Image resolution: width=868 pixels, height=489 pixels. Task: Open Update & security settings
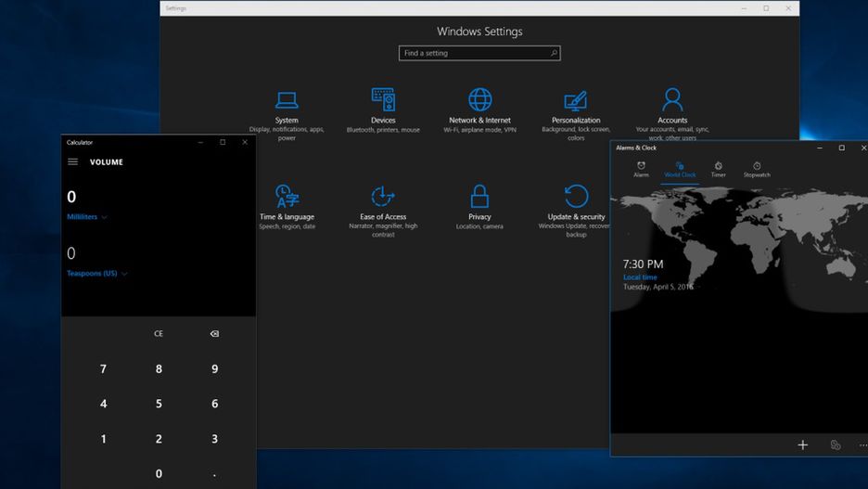pyautogui.click(x=576, y=211)
